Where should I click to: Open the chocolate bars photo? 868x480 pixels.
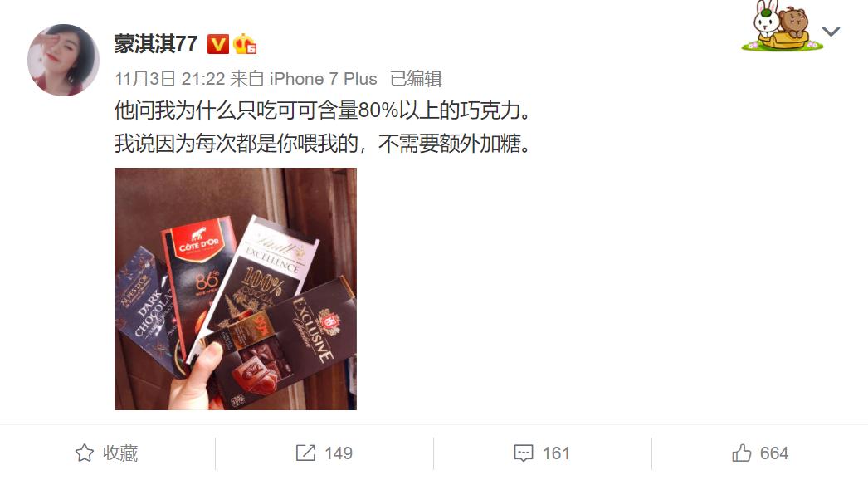[x=236, y=289]
